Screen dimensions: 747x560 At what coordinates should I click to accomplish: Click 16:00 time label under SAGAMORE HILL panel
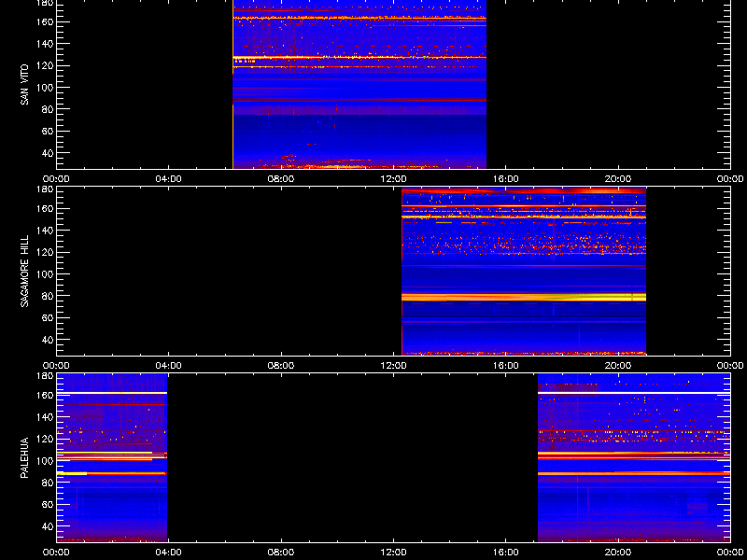[506, 366]
